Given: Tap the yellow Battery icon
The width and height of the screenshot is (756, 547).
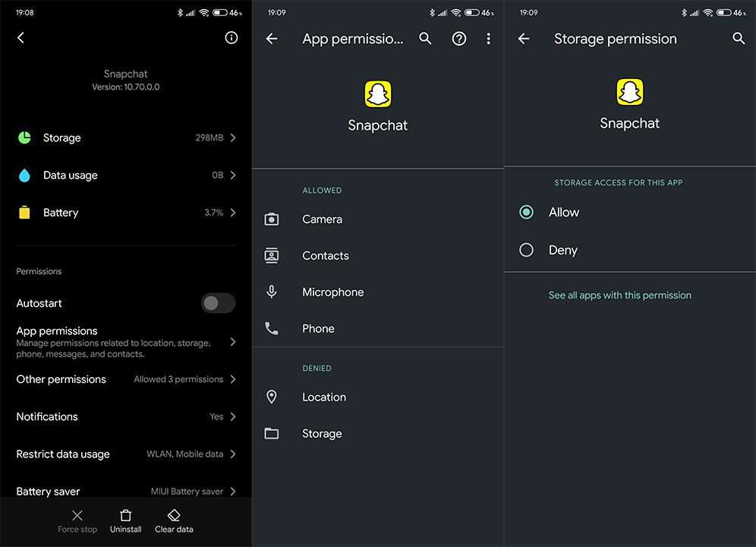Looking at the screenshot, I should click(24, 213).
